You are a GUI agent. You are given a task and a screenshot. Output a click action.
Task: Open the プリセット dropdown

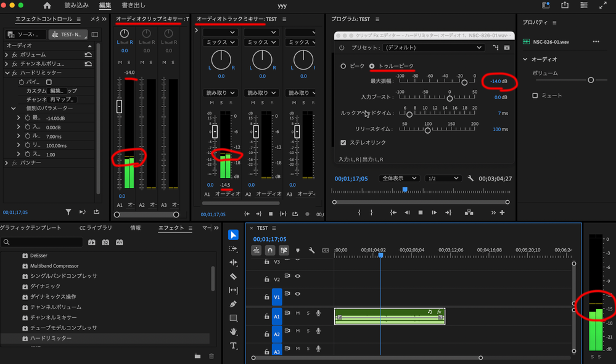click(x=432, y=47)
